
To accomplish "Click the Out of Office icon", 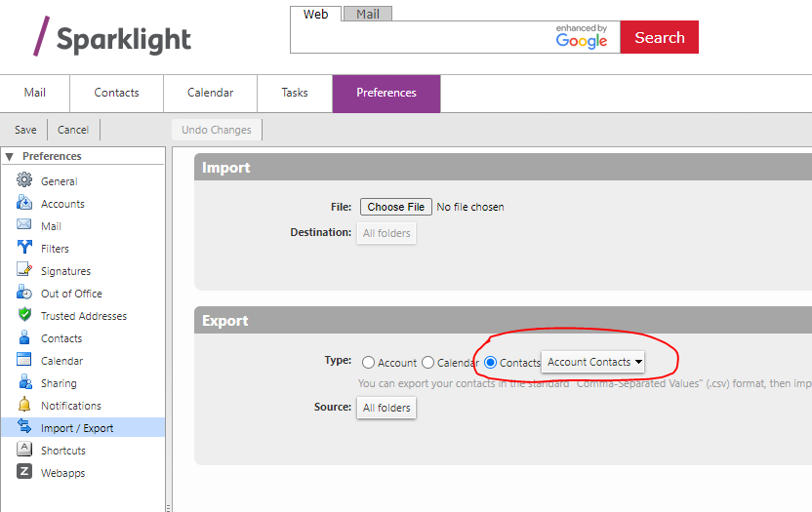I will pyautogui.click(x=24, y=292).
